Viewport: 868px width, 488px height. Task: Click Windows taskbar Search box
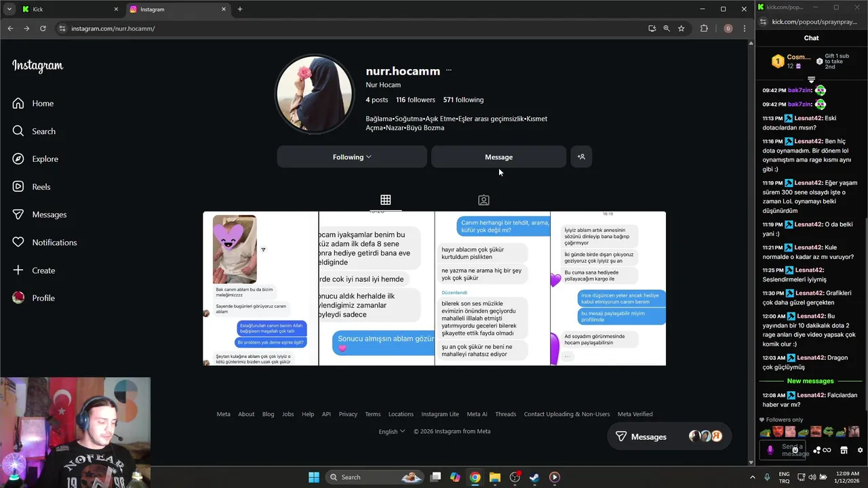point(375,477)
